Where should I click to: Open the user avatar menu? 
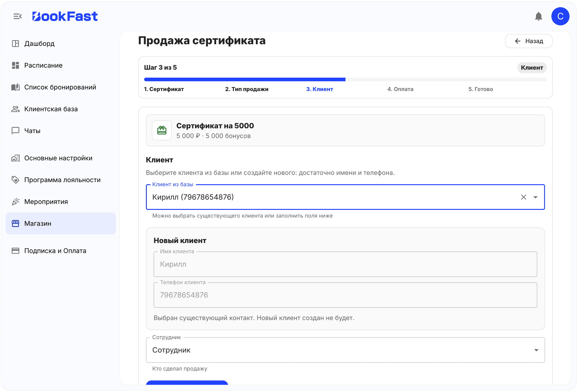560,16
